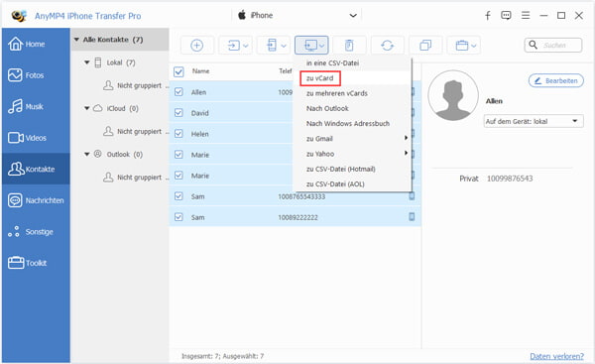Open the feedback chat icon in title bar

pos(506,16)
